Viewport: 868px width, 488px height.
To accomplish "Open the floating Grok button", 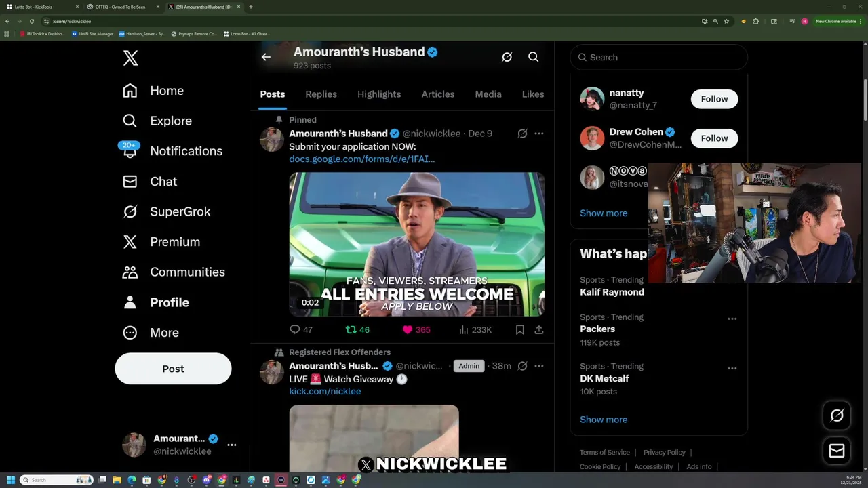I will pos(837,415).
